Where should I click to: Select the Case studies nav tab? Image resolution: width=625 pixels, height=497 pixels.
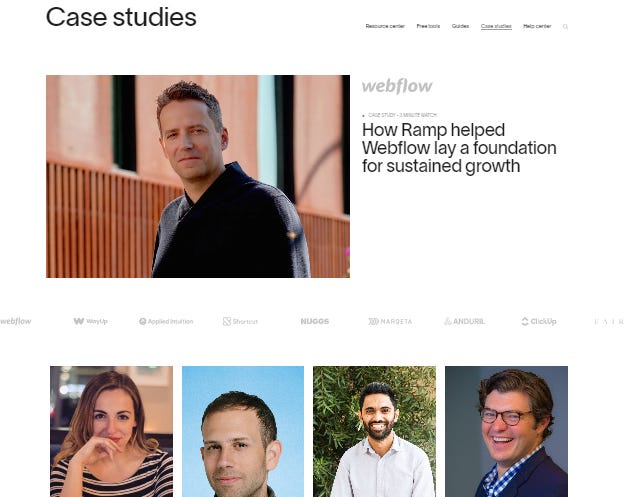point(496,26)
